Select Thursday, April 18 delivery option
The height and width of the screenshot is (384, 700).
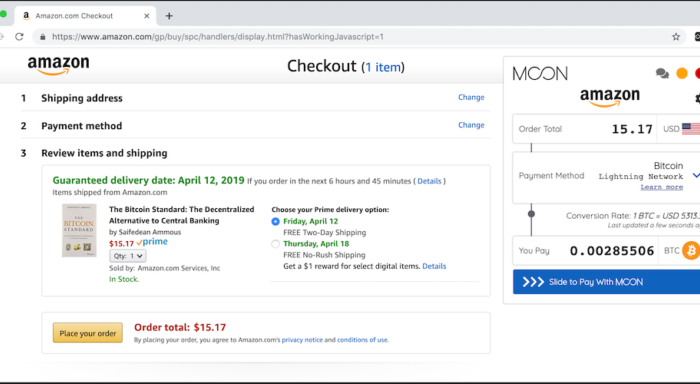pyautogui.click(x=275, y=244)
